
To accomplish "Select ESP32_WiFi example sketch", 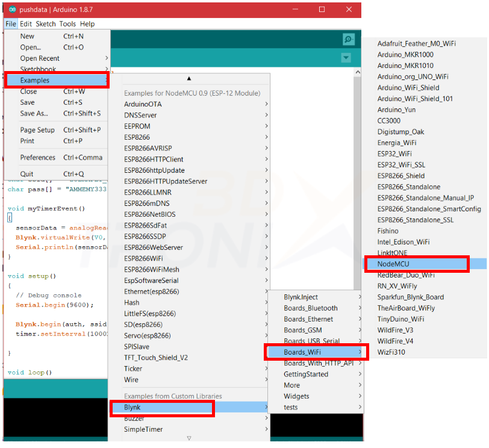I will 394,154.
